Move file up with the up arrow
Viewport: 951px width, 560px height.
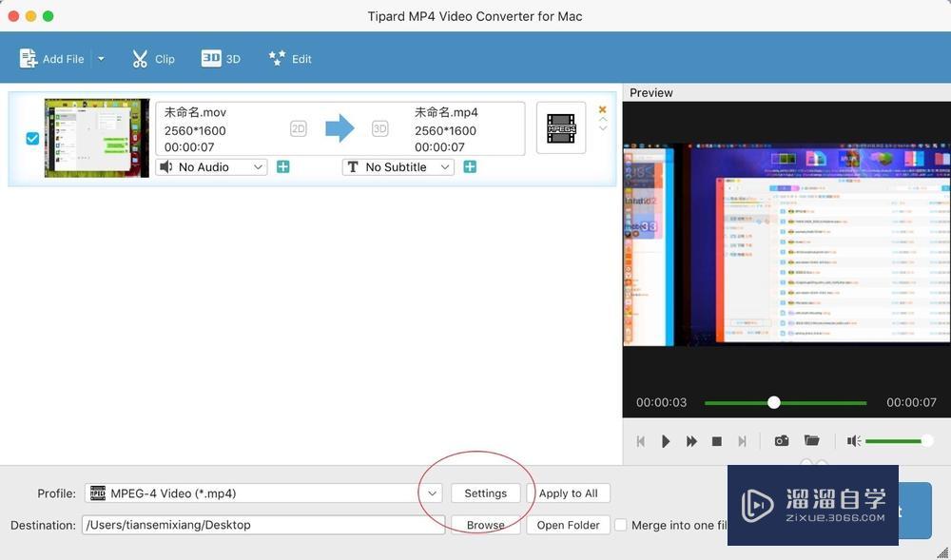[602, 120]
